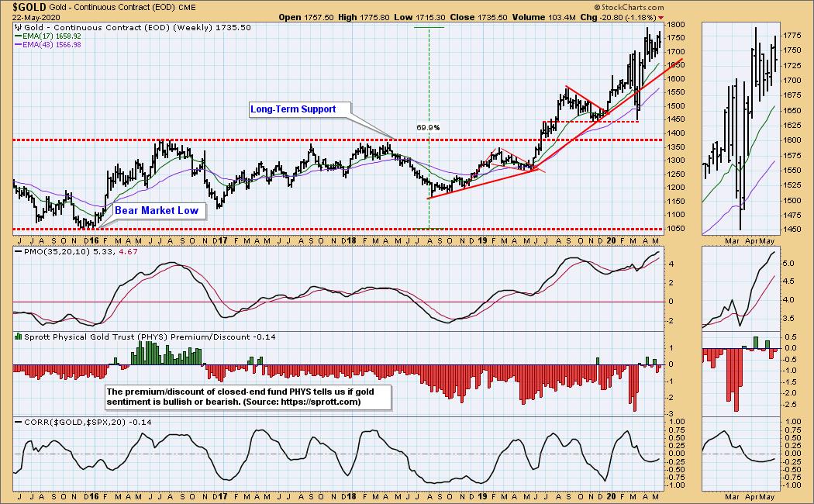Click the 69.9% measurement label
The width and height of the screenshot is (814, 504).
[x=428, y=127]
